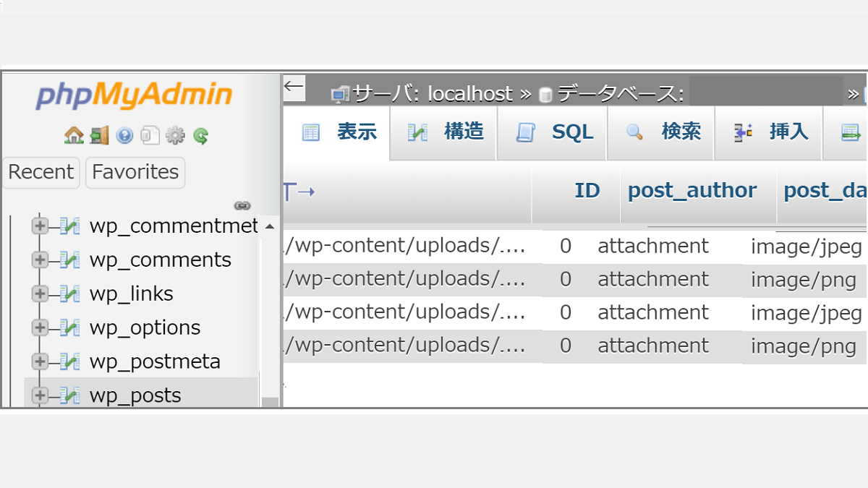Click the Recent tables button
This screenshot has width=868, height=488.
tap(41, 172)
